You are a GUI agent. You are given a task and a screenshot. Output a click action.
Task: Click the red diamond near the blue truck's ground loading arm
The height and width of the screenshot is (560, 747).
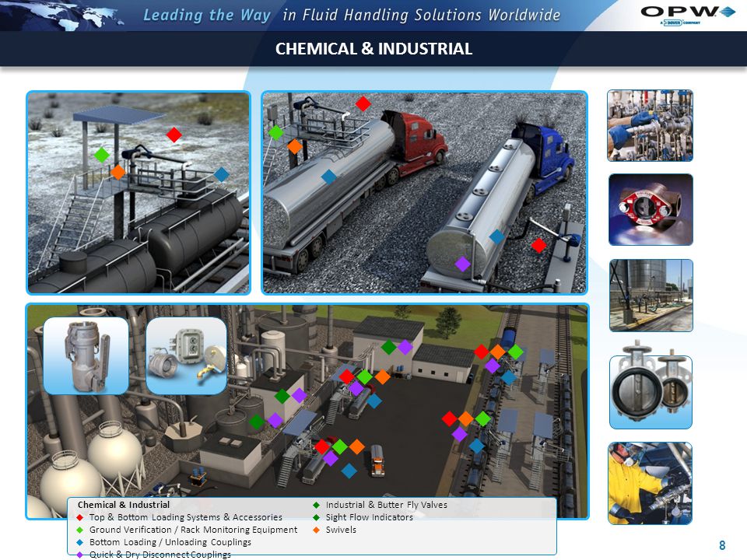tap(538, 245)
